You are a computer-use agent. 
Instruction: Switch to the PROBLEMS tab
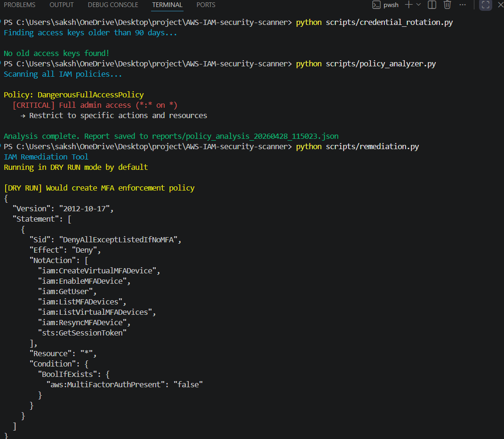20,5
